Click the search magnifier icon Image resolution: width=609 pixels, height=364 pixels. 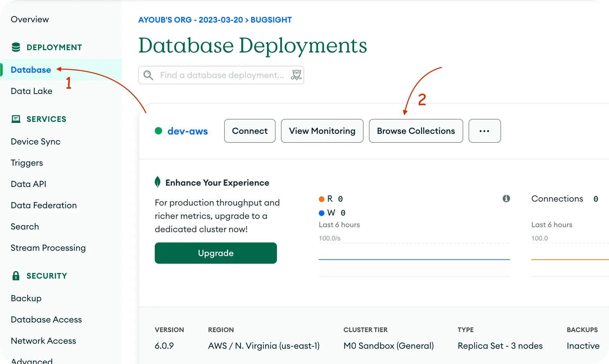148,75
